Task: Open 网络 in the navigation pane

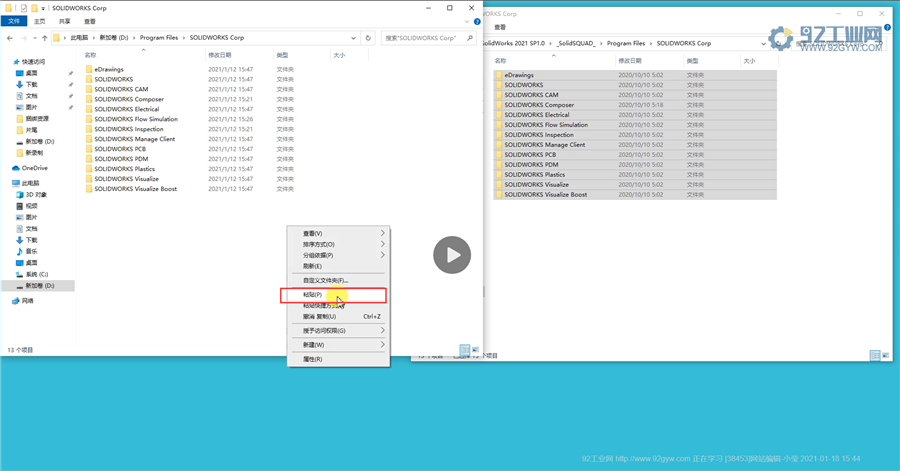Action: 27,301
